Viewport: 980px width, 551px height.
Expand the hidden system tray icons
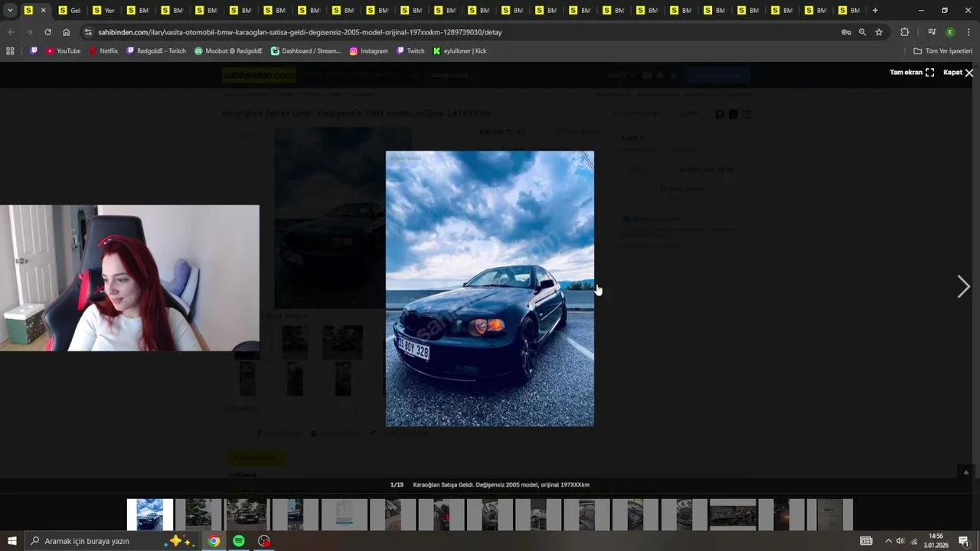tap(887, 541)
